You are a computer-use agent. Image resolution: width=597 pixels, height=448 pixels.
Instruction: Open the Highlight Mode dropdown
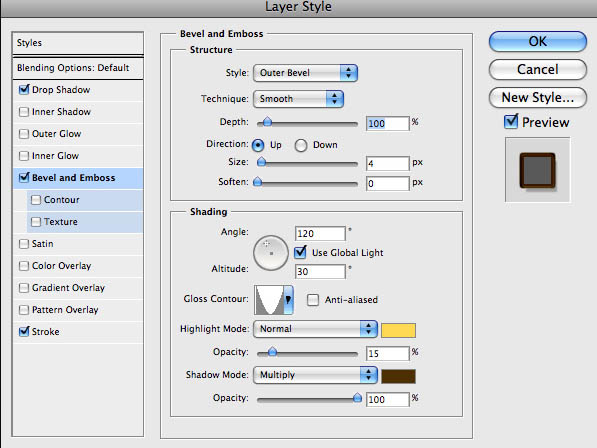[x=315, y=329]
